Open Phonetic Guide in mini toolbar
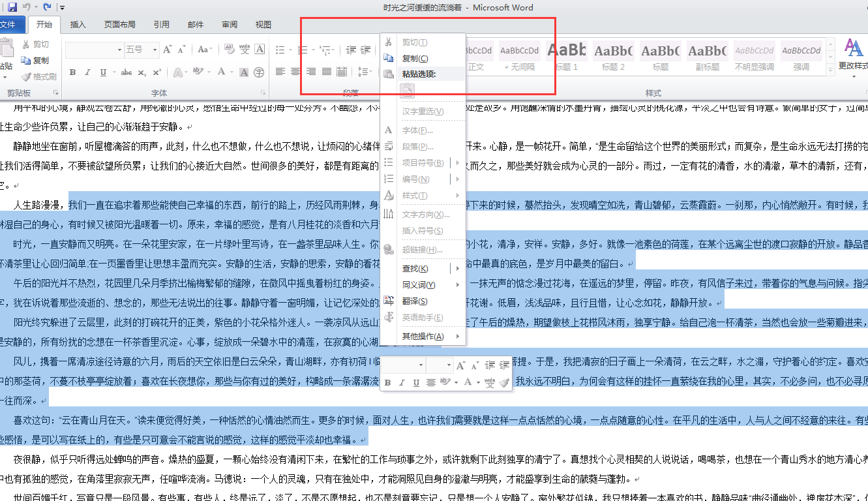This screenshot has height=501, width=868. coord(490,383)
